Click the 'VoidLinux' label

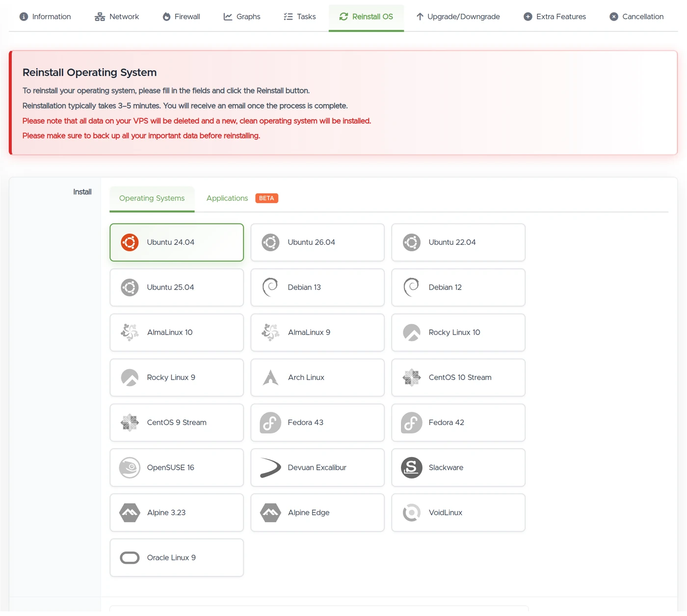[446, 513]
